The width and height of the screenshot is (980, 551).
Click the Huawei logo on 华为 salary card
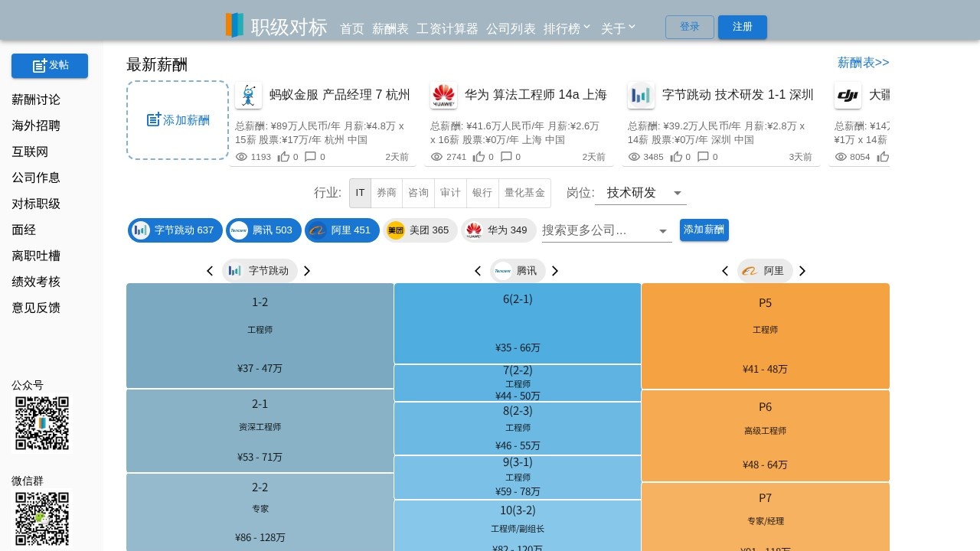(x=443, y=95)
